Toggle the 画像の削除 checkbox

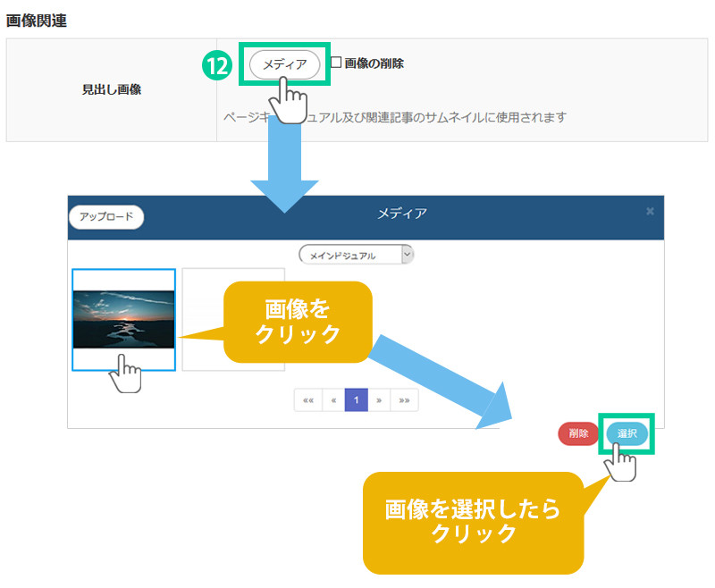[336, 63]
